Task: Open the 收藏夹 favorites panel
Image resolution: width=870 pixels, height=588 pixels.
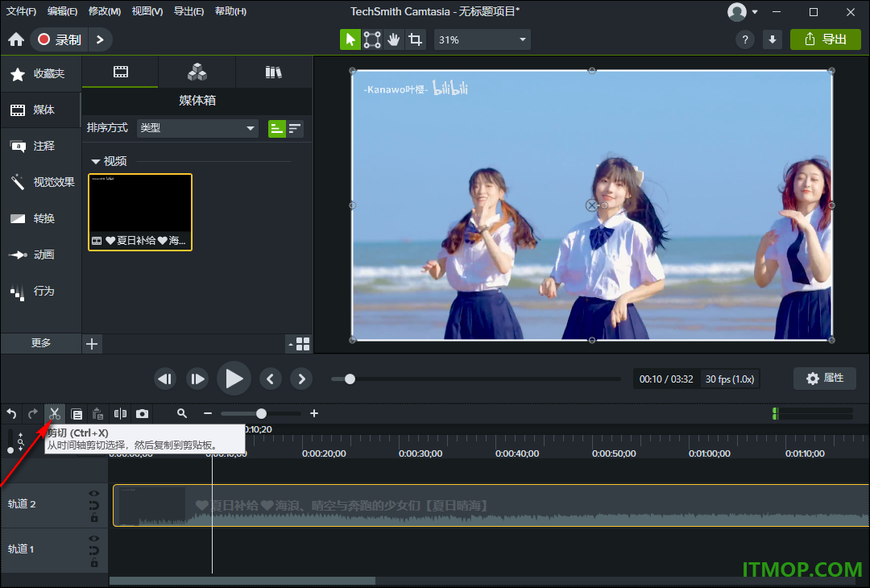Action: (40, 74)
